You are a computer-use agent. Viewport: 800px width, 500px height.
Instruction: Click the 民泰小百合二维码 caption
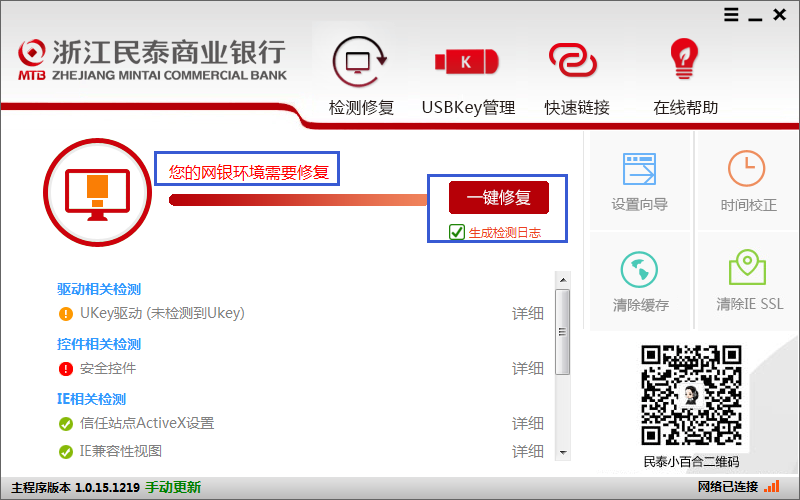point(691,462)
